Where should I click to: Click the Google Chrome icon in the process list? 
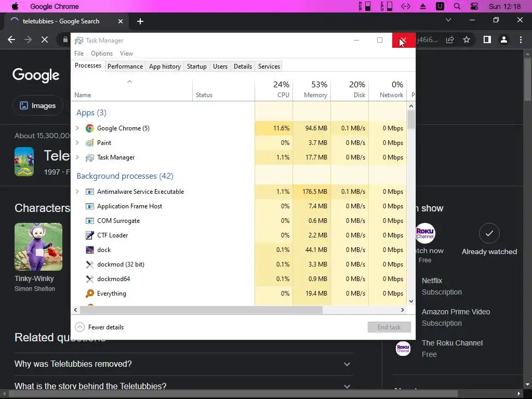click(89, 128)
